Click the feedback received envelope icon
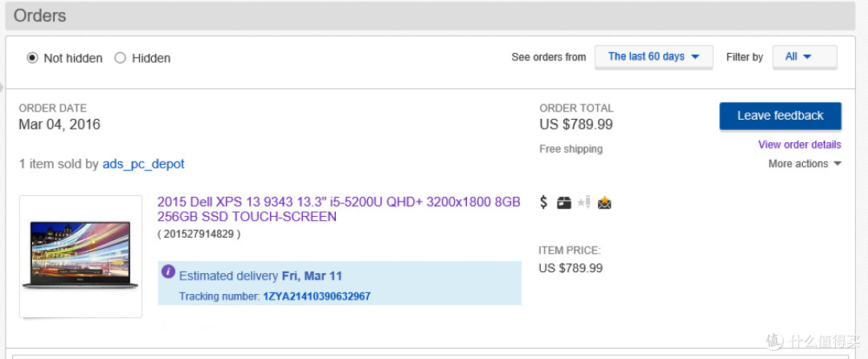868x359 pixels. [604, 203]
